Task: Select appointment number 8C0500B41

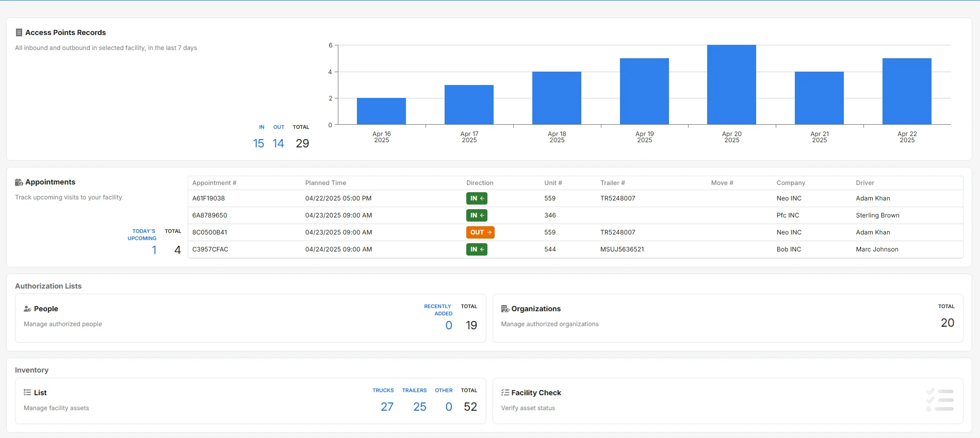Action: [209, 232]
